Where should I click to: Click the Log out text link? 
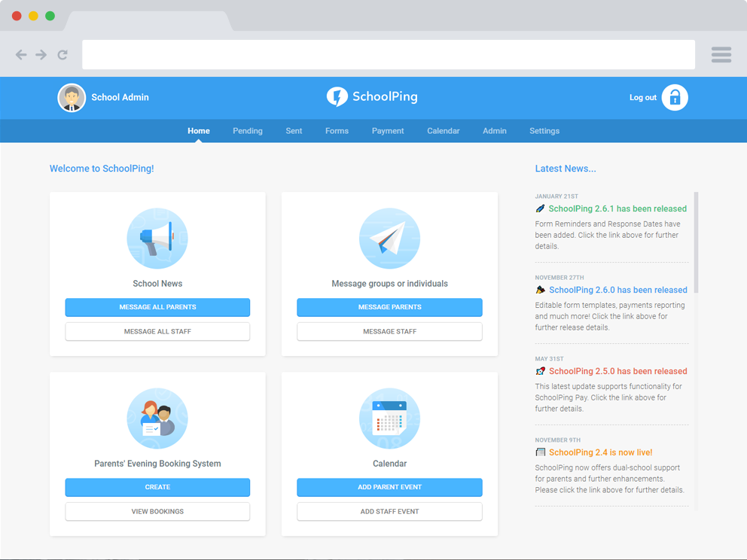tap(642, 98)
